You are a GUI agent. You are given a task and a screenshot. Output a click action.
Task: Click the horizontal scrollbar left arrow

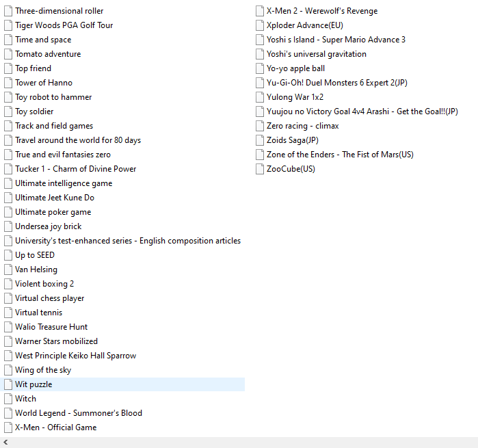(5, 443)
